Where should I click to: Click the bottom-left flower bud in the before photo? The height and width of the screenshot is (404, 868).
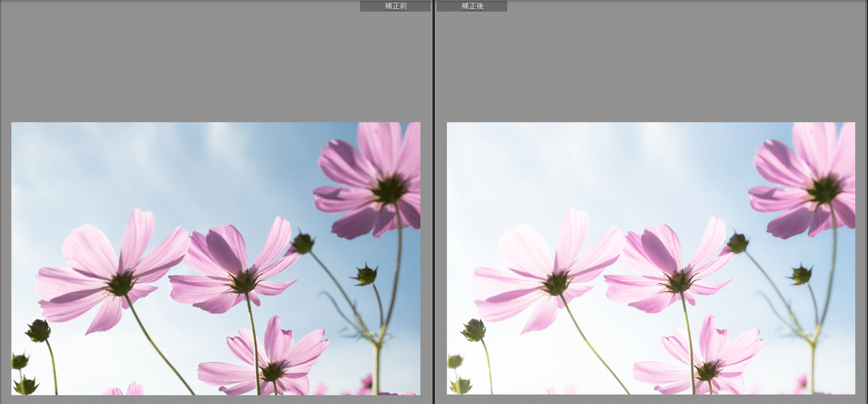coord(38,331)
